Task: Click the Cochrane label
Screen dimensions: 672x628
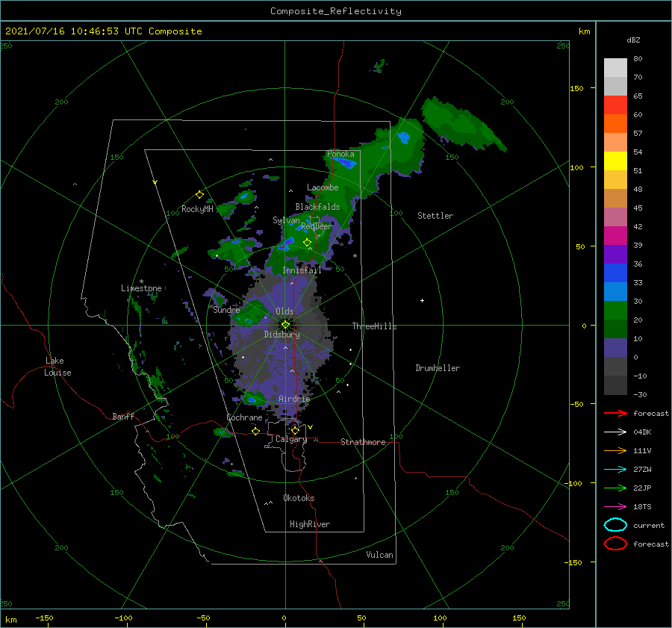Action: 244,417
